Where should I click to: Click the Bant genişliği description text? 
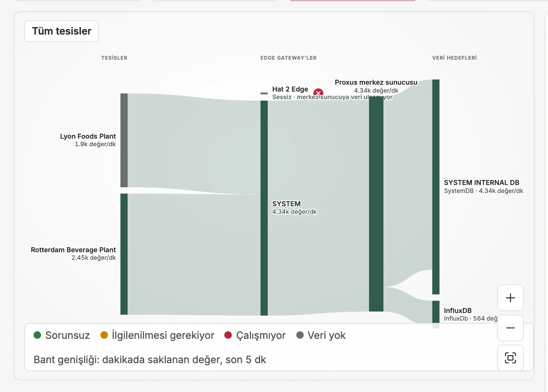click(150, 360)
